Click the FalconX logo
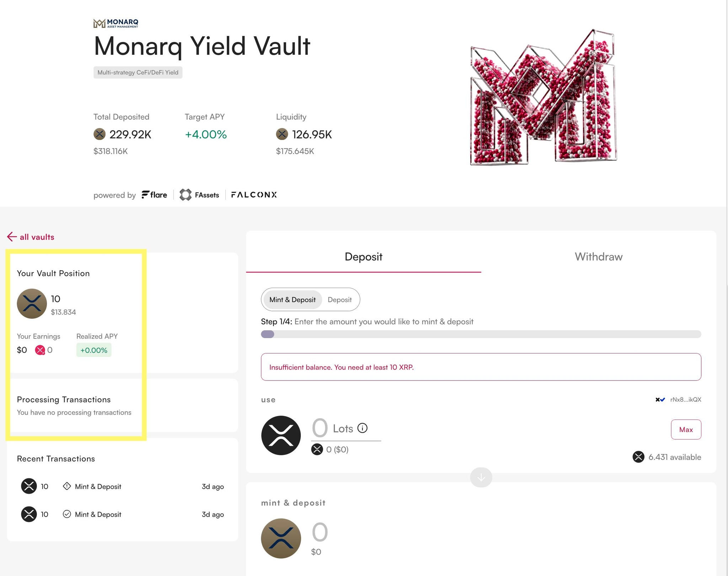This screenshot has height=576, width=728. coord(254,195)
